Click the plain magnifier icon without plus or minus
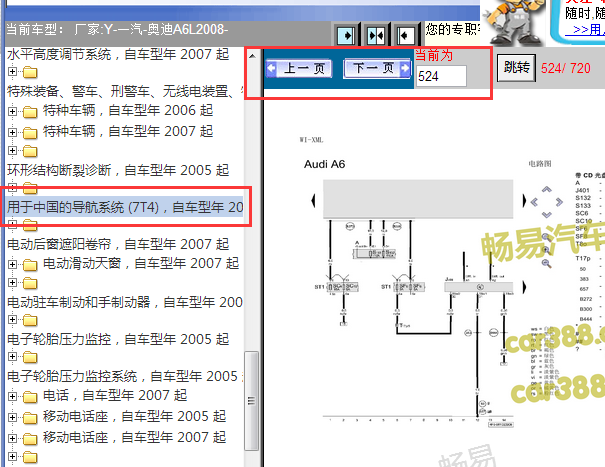The width and height of the screenshot is (605, 467). [x=546, y=237]
